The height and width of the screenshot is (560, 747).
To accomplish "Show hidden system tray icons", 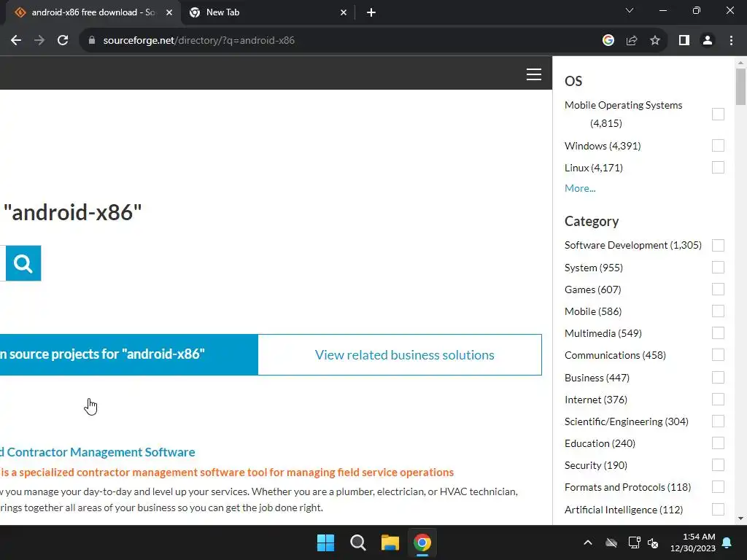I will (588, 542).
